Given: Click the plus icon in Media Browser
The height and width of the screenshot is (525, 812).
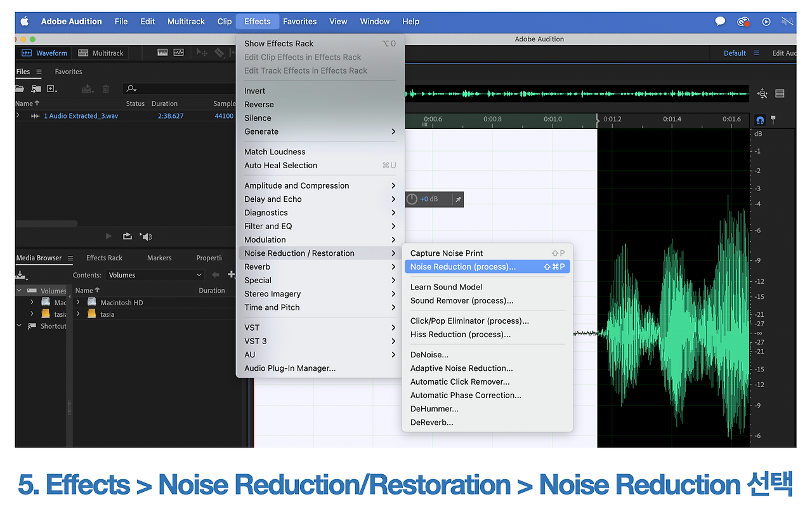Looking at the screenshot, I should [231, 275].
